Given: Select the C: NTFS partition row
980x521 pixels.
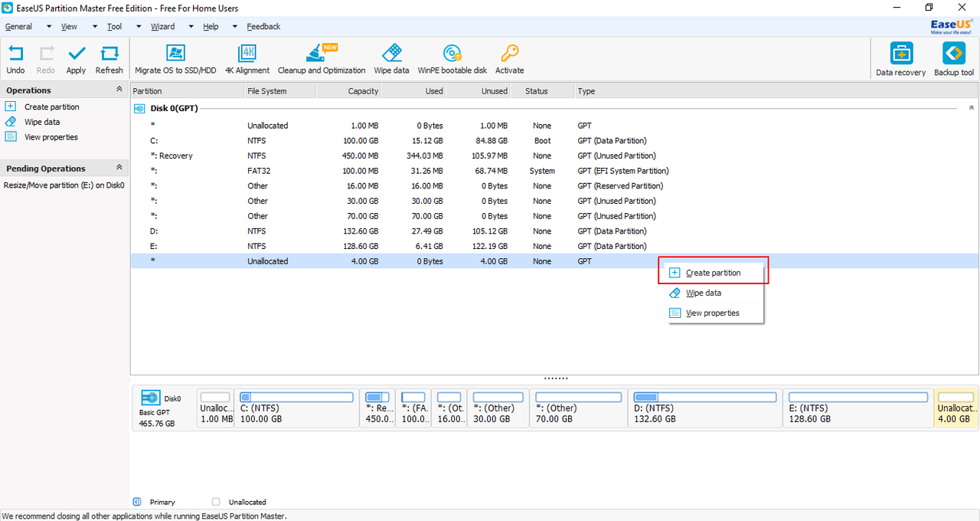Looking at the screenshot, I should point(554,140).
